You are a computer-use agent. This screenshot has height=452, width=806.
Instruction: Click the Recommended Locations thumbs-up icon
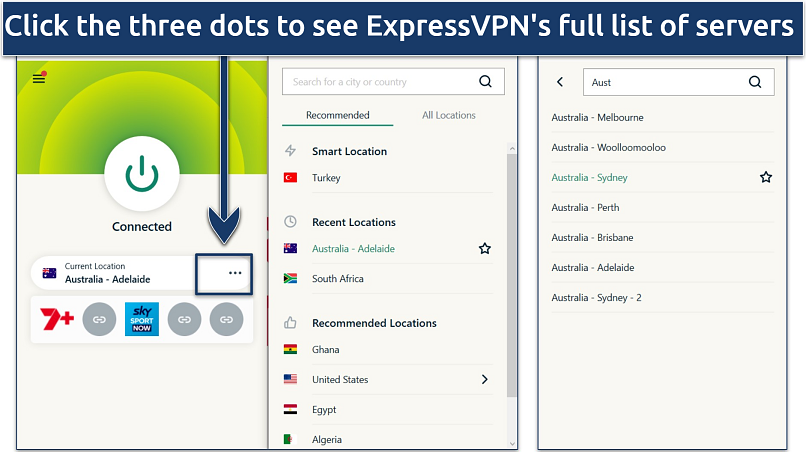coord(290,322)
